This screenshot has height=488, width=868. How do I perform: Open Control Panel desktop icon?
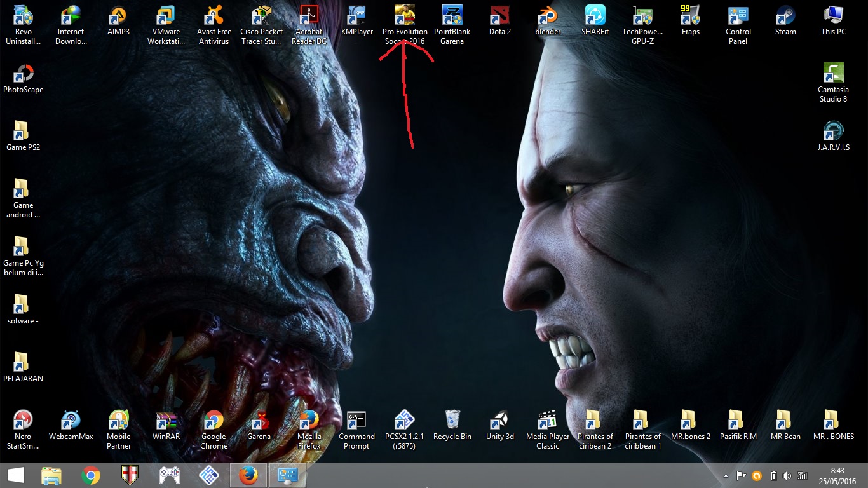click(x=738, y=25)
